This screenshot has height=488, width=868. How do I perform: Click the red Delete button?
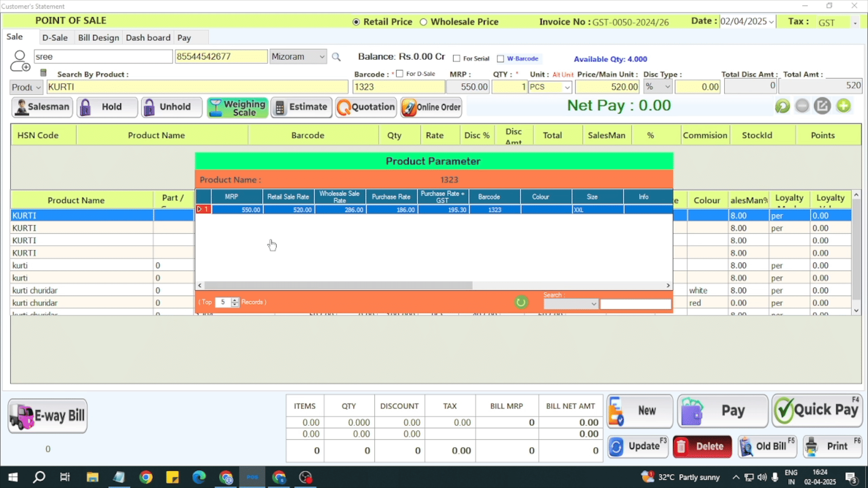coord(702,446)
